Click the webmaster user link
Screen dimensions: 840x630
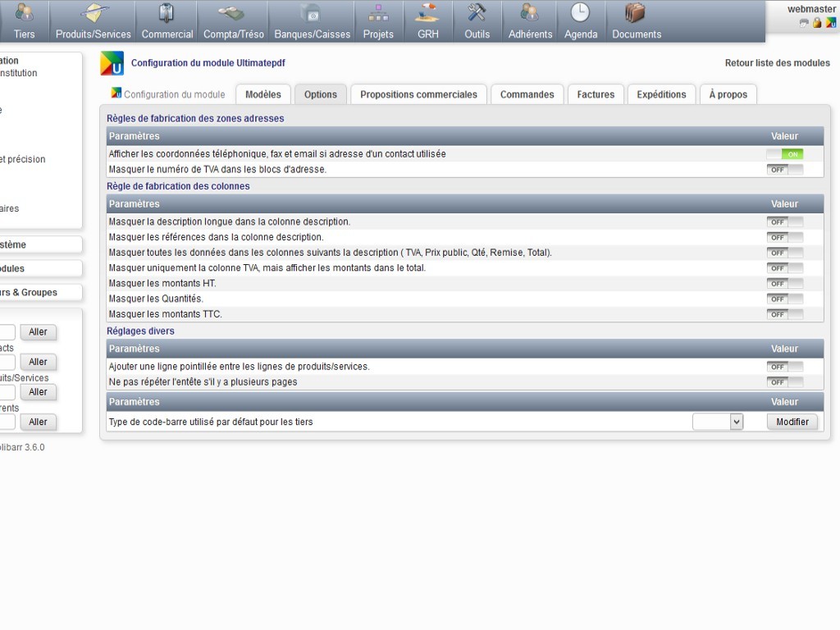(811, 9)
